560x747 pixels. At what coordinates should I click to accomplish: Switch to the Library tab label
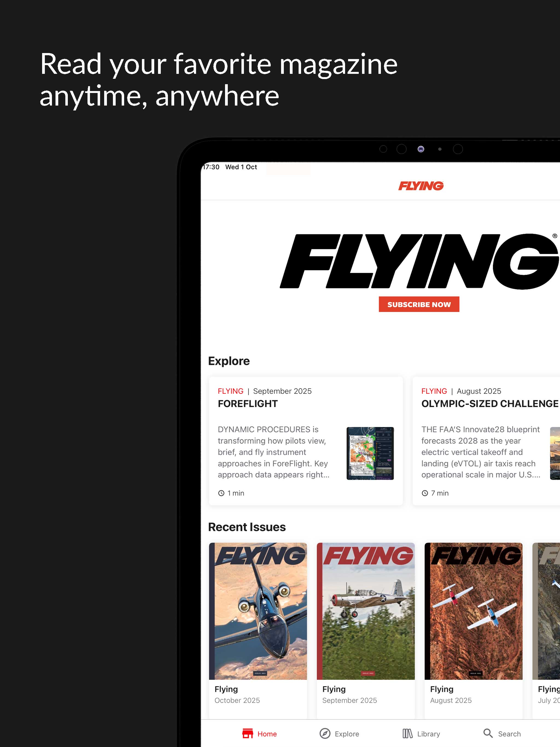[x=428, y=734]
